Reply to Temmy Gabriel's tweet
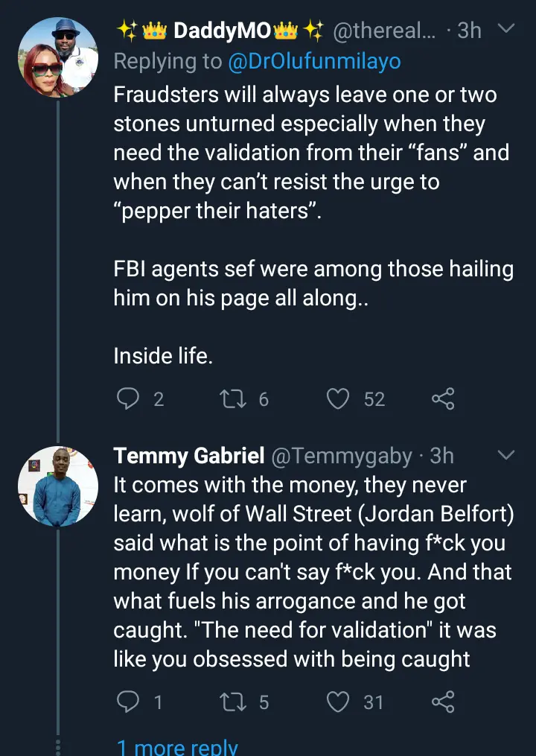 [129, 701]
